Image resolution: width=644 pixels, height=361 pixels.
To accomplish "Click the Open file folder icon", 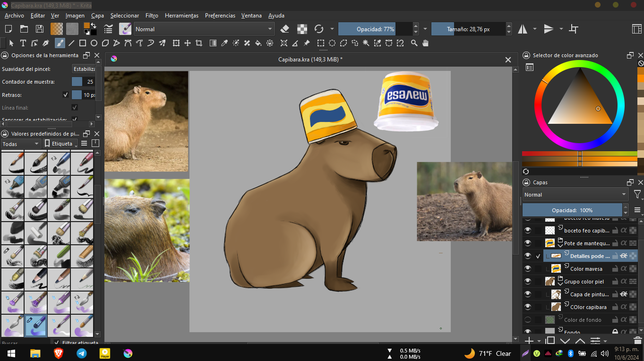I will pos(25,29).
